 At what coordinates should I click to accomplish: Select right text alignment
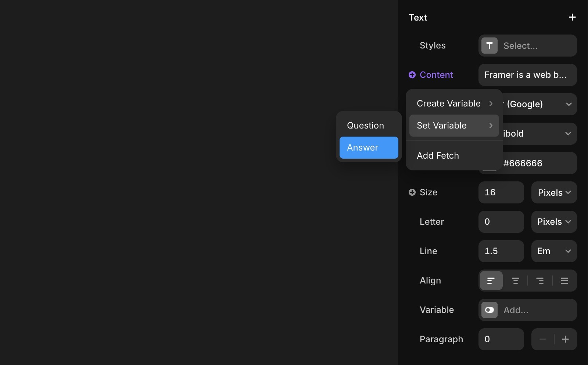540,281
